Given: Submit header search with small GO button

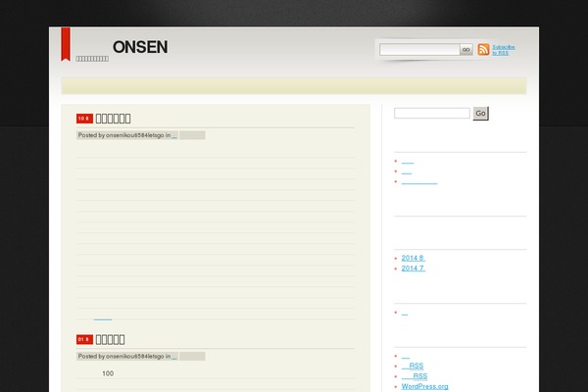Looking at the screenshot, I should click(x=466, y=50).
